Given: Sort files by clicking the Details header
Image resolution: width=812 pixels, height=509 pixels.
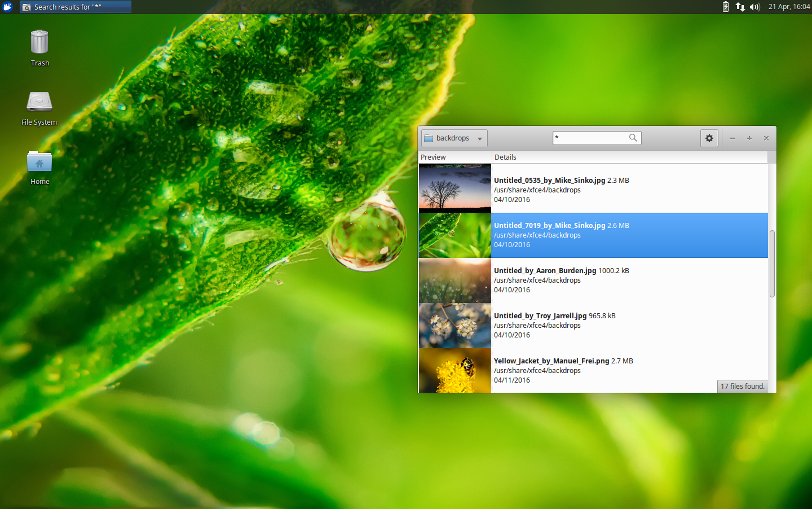Looking at the screenshot, I should 505,157.
